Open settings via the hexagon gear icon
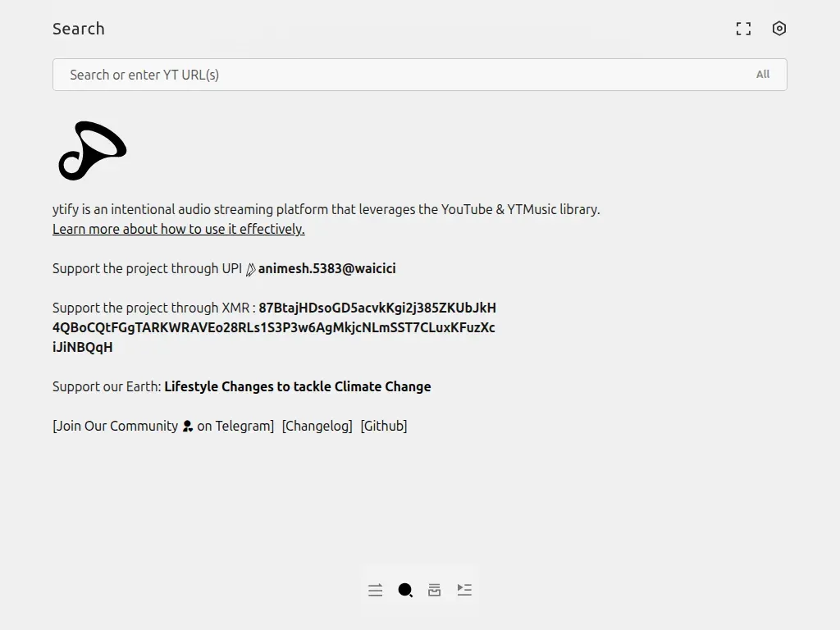Screen dimensions: 840x630 point(779,29)
